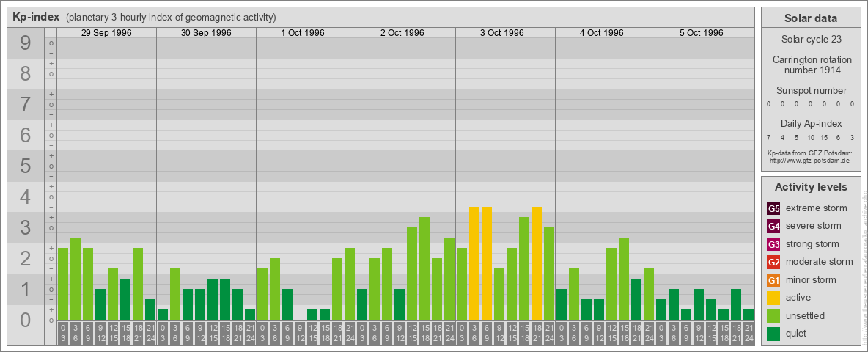Image resolution: width=868 pixels, height=352 pixels.
Task: Click the 'Sunspot number' label
Action: [x=811, y=91]
